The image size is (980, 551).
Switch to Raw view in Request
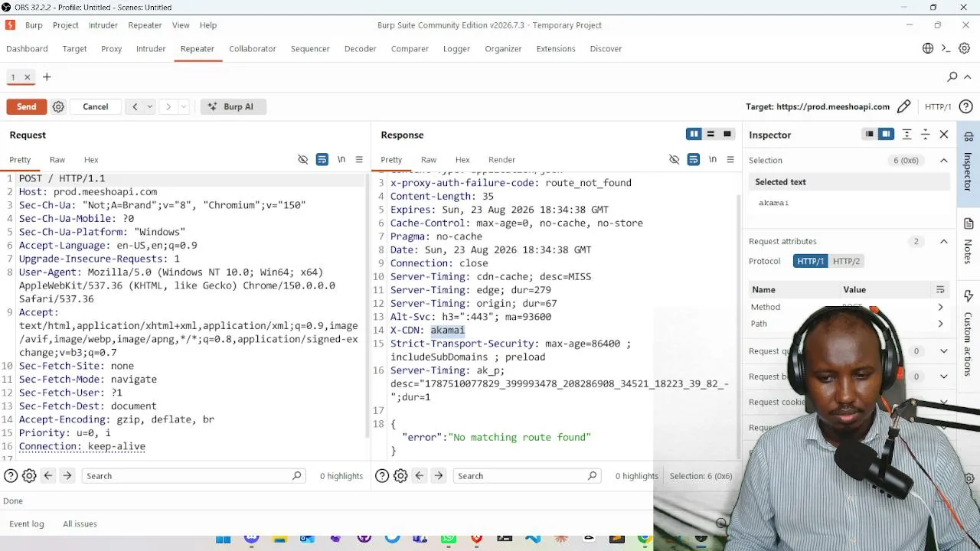coord(57,159)
